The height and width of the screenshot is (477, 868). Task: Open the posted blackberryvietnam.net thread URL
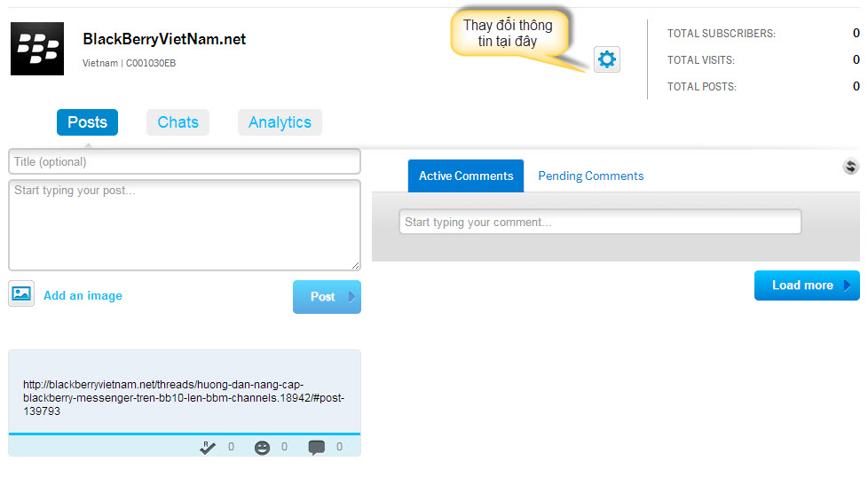tap(184, 397)
